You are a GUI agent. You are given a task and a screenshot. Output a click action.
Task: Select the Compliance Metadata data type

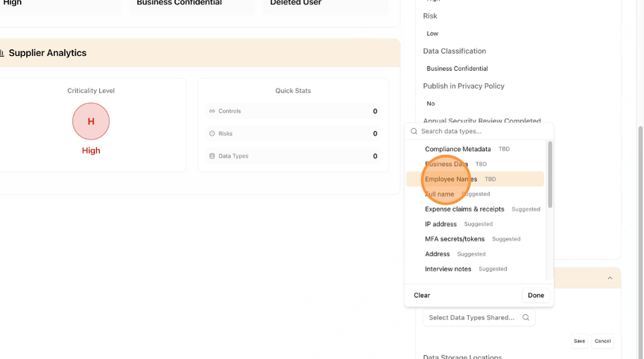(x=458, y=149)
